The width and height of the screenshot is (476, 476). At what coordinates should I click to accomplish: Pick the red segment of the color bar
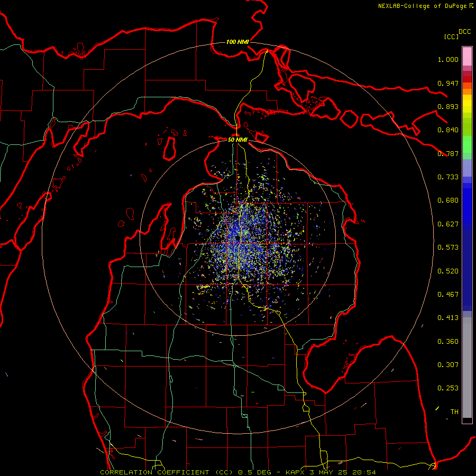pos(467,79)
